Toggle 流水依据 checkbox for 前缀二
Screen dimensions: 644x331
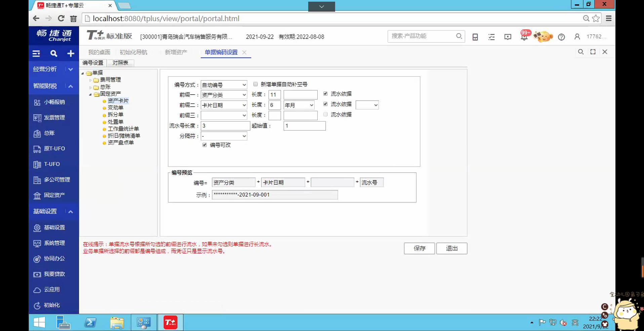325,104
